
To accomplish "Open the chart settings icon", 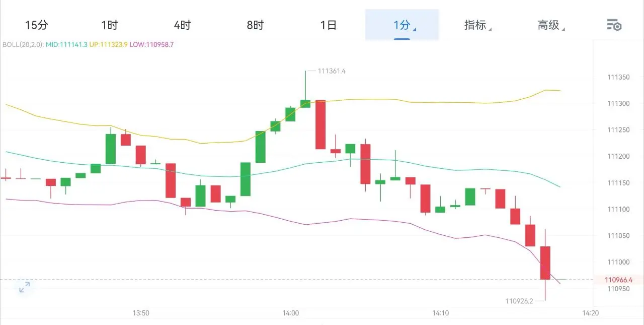I will (x=614, y=25).
